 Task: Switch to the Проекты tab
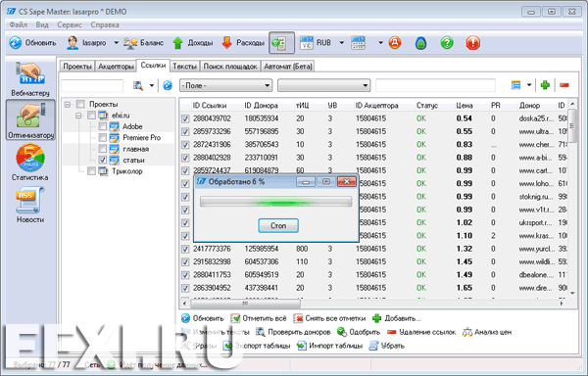coord(77,67)
